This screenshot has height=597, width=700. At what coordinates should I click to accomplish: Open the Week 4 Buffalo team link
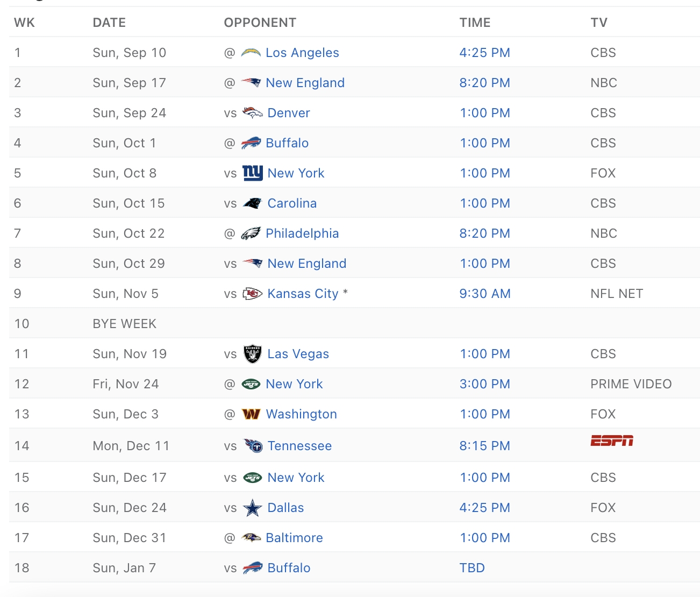(287, 143)
